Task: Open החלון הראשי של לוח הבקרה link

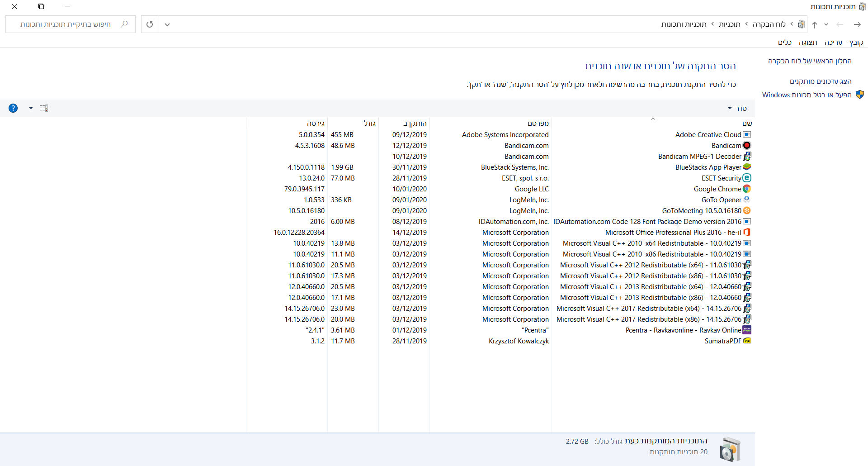Action: point(810,61)
